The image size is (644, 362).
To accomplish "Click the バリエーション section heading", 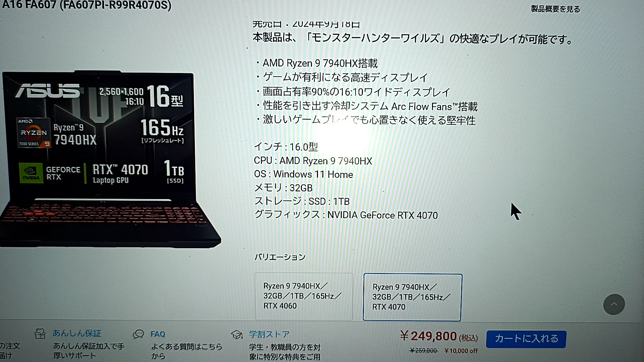I will [x=280, y=257].
